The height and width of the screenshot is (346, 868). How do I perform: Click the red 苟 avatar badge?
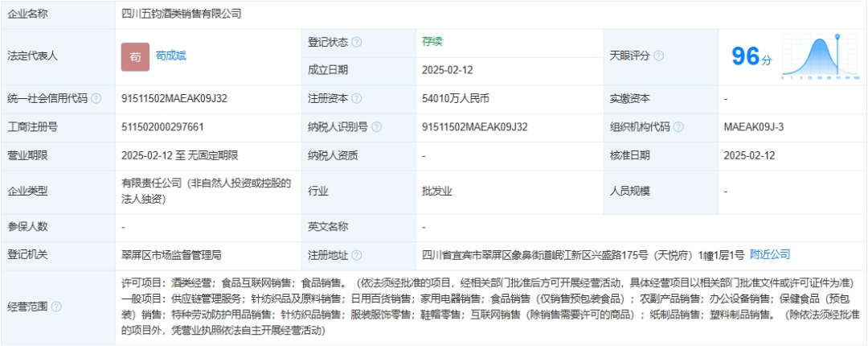coord(136,56)
